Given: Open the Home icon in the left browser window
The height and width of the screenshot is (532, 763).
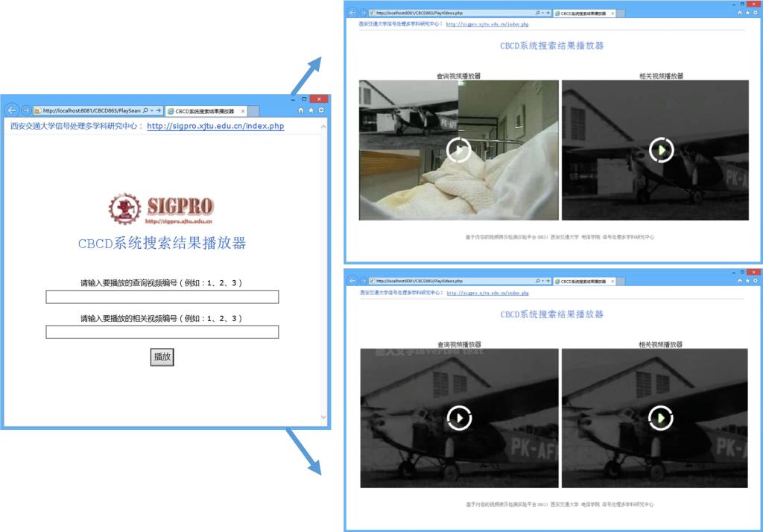Looking at the screenshot, I should point(301,110).
